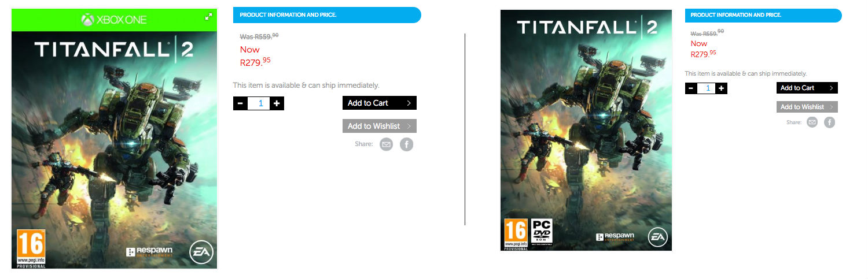View the Titanfall 2 Xbox One cover art
Image resolution: width=868 pixels, height=279 pixels.
click(114, 150)
